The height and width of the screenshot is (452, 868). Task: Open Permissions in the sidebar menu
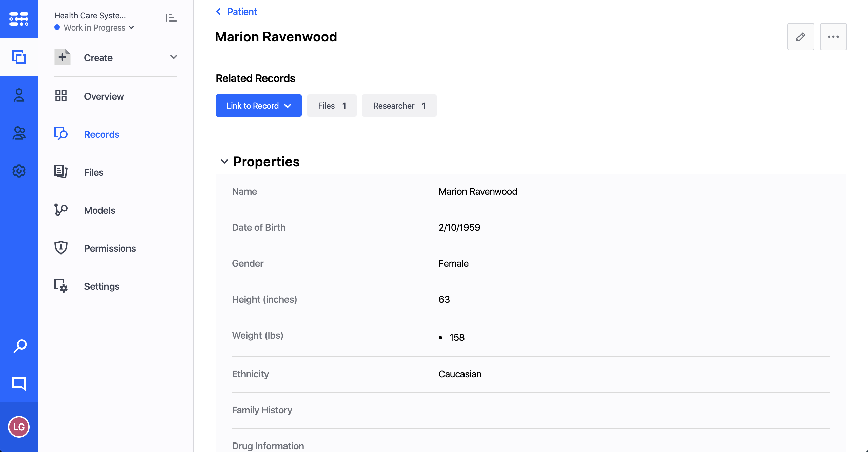tap(110, 248)
